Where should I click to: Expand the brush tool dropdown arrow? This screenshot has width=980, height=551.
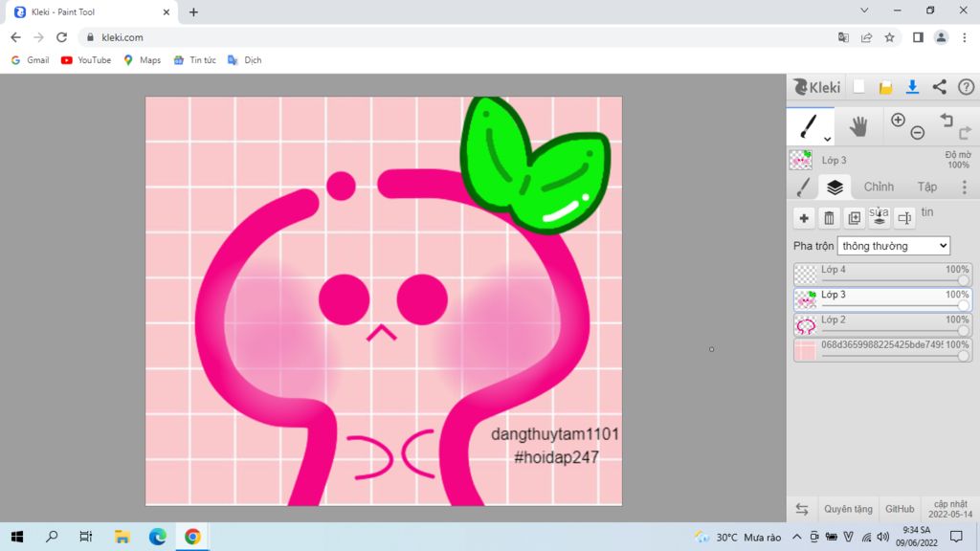(827, 140)
